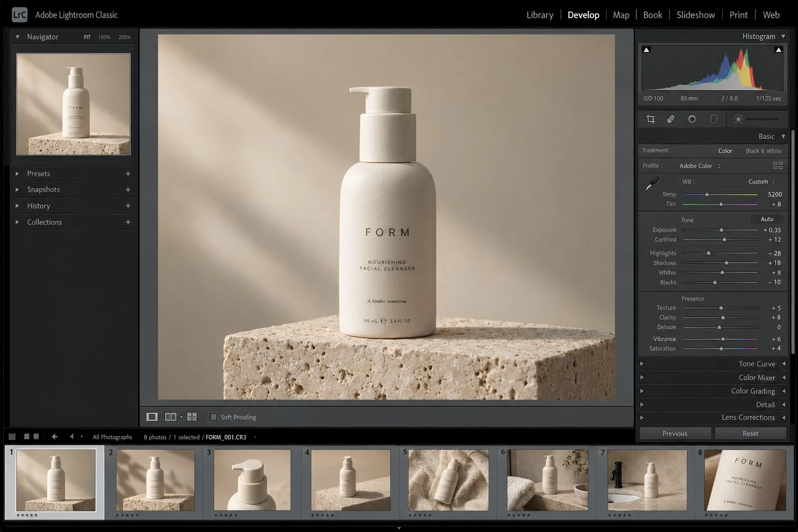This screenshot has height=532, width=798.
Task: Set treatment to Black & White
Action: coord(763,151)
